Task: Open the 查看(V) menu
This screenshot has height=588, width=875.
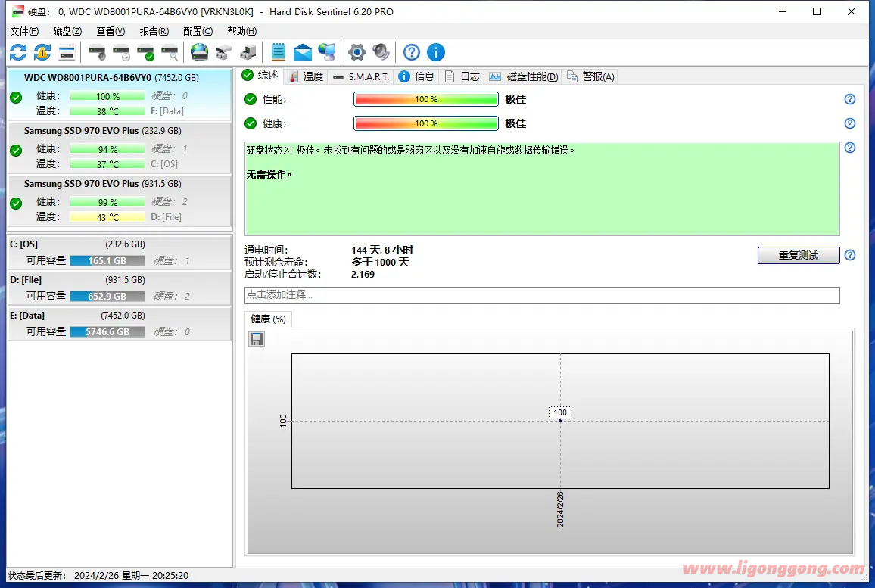Action: pyautogui.click(x=111, y=31)
